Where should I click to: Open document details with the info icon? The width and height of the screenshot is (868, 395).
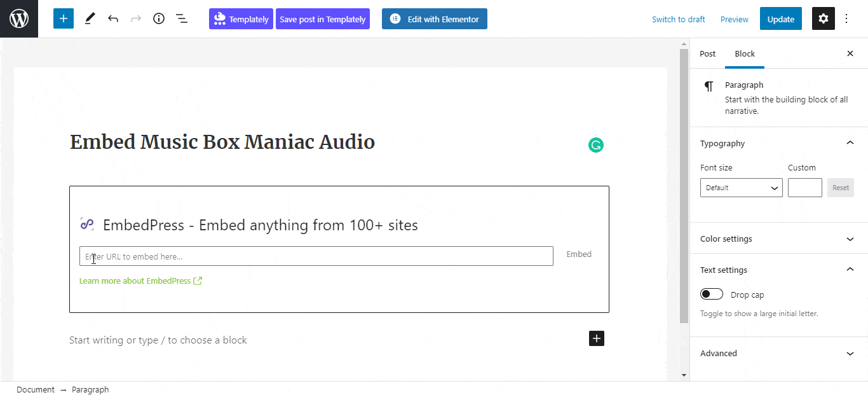point(158,18)
